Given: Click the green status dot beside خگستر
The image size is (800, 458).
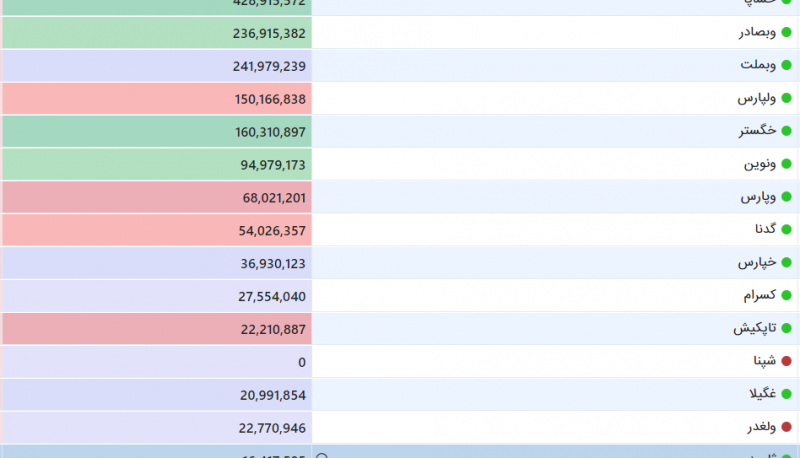Looking at the screenshot, I should coord(786,131).
